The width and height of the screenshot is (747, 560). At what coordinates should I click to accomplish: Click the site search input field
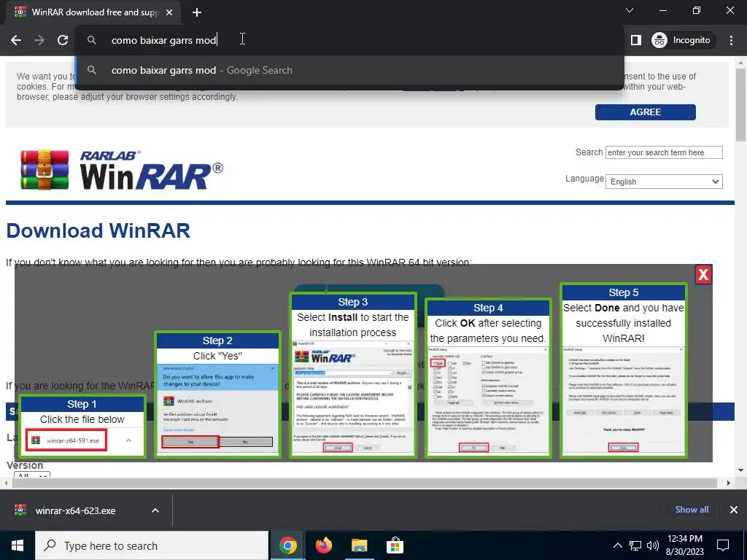pyautogui.click(x=664, y=152)
